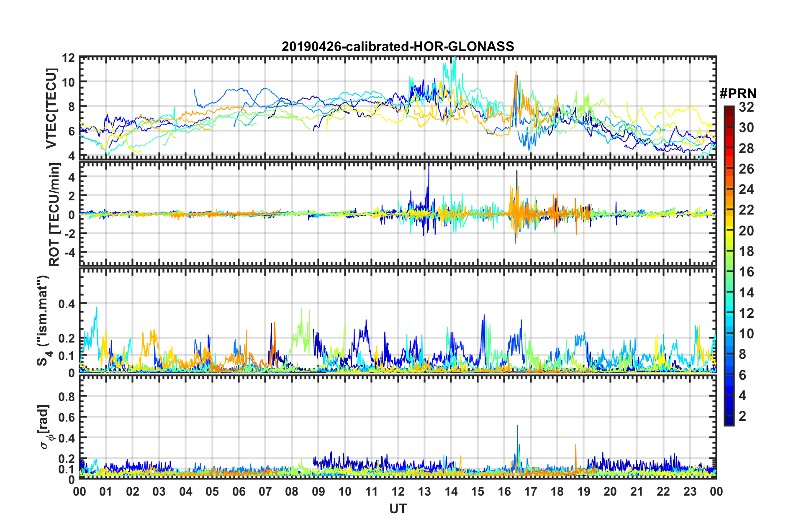The height and width of the screenshot is (532, 796).
Task: Click x-axis tick label 01
Action: (106, 491)
